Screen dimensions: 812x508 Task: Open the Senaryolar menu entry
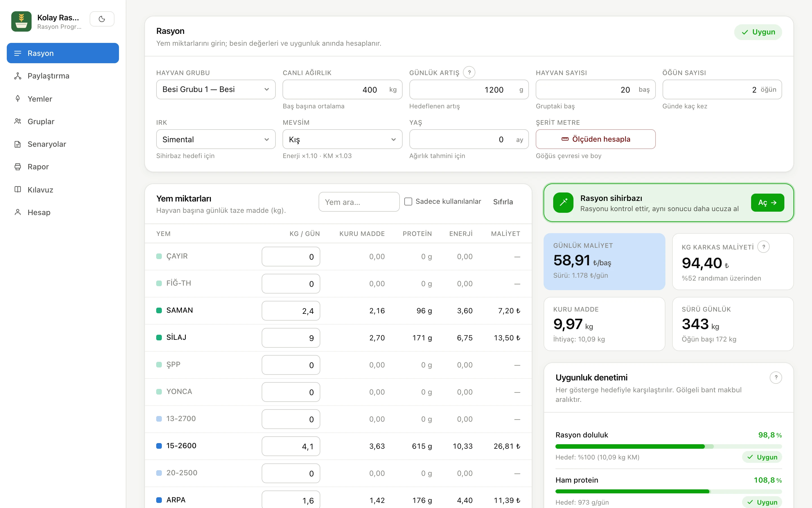click(63, 144)
